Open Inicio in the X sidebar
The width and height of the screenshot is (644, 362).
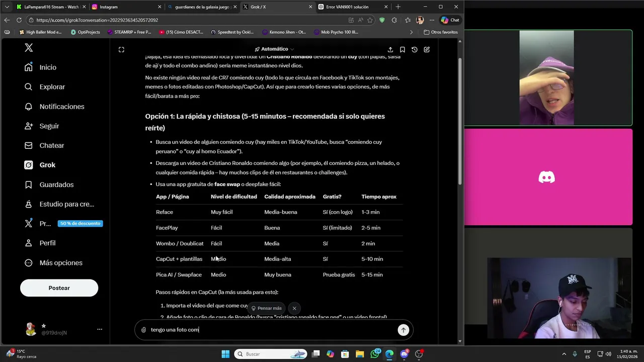[x=40, y=67]
